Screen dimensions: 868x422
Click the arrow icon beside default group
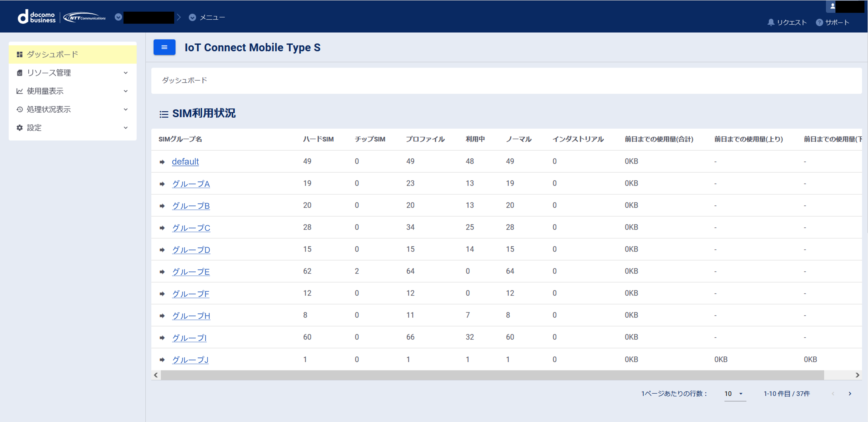click(x=162, y=162)
